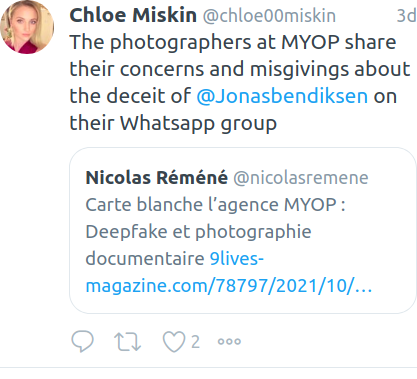Open the @nicolasremene handle
Screen dimensions: 417x379
(301, 178)
